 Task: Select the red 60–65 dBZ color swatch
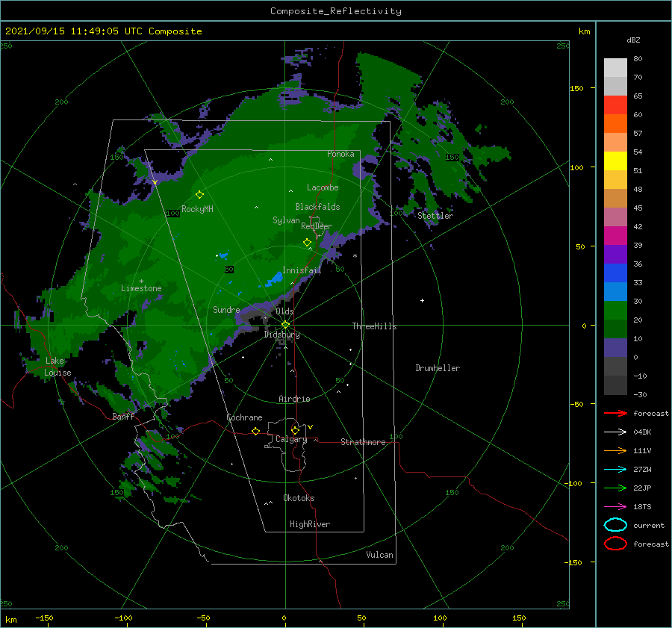[615, 105]
